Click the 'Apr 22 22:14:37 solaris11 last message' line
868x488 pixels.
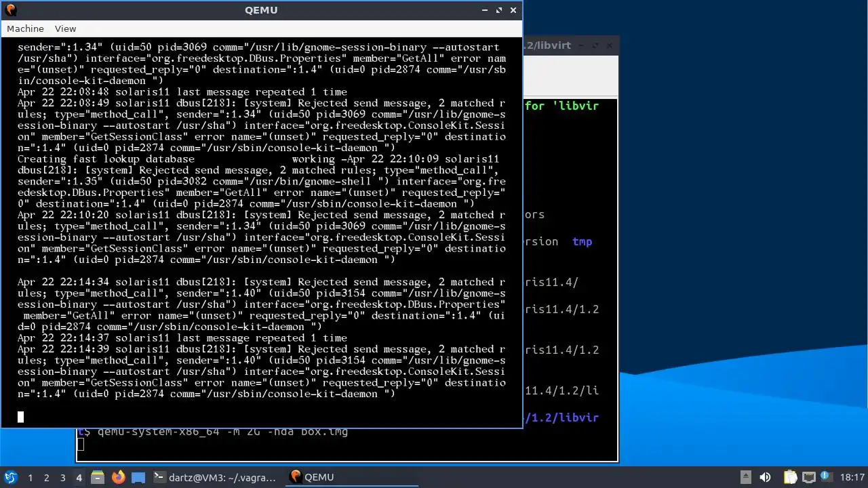[x=182, y=338]
